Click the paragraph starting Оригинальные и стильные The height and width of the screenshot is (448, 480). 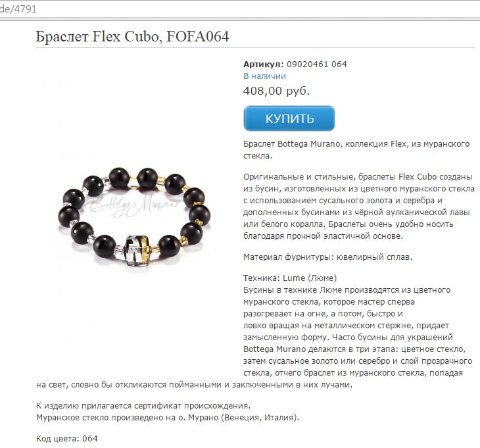tap(359, 207)
